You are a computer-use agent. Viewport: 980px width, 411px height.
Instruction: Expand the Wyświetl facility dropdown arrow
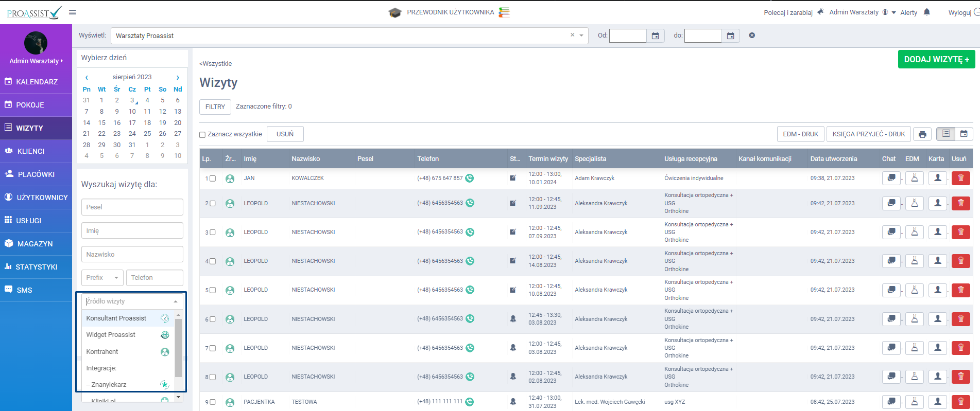[581, 35]
